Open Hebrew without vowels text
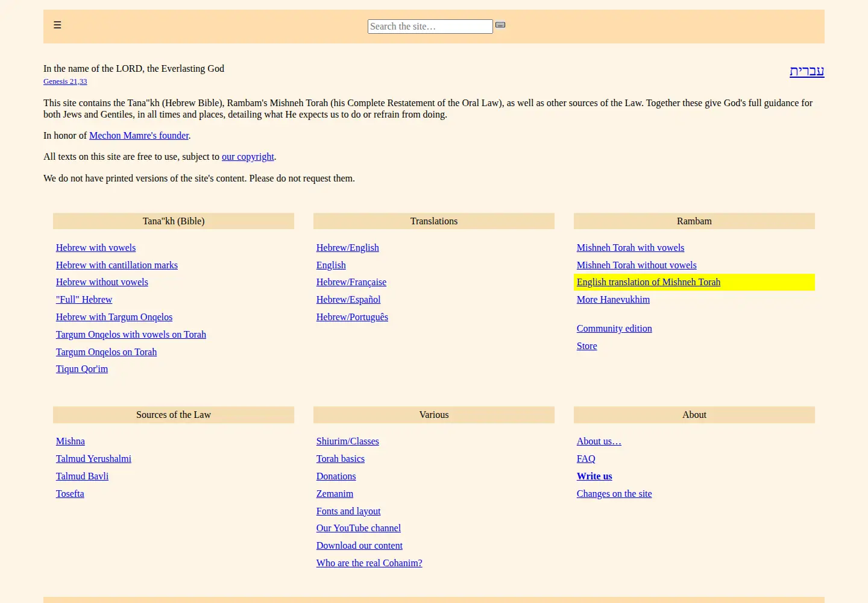 point(102,282)
